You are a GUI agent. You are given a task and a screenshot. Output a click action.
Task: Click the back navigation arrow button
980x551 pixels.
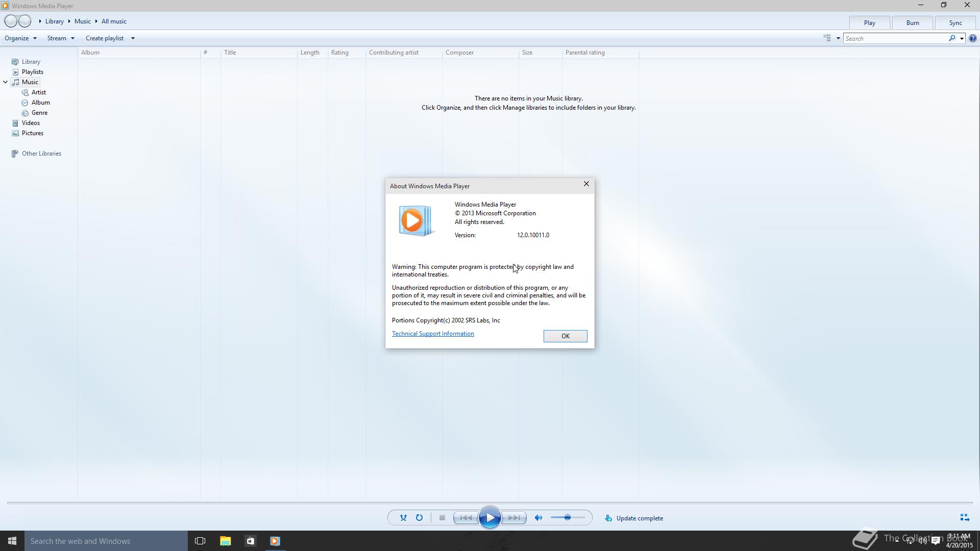[11, 21]
